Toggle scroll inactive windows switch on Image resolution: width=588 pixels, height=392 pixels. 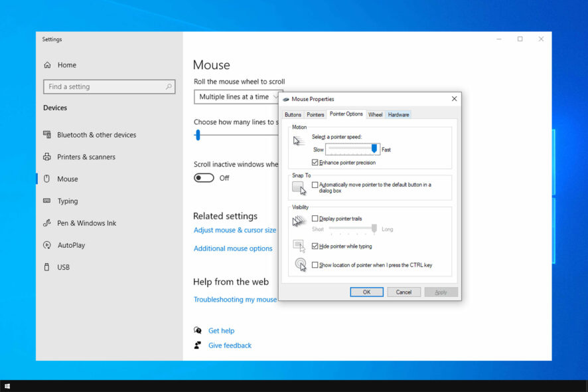[204, 178]
